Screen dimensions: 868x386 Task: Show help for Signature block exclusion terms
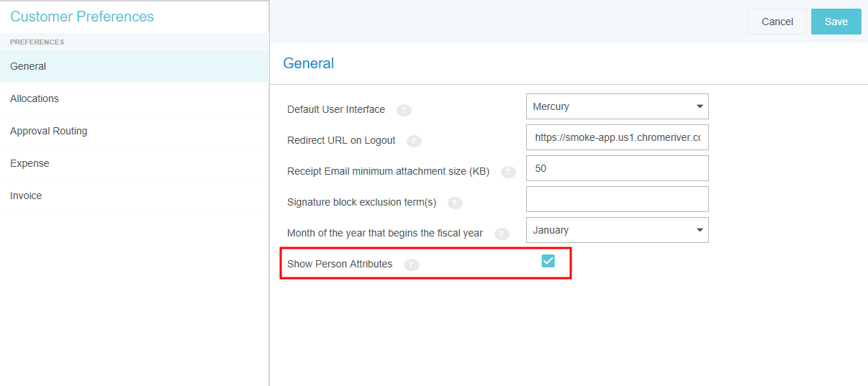point(455,203)
